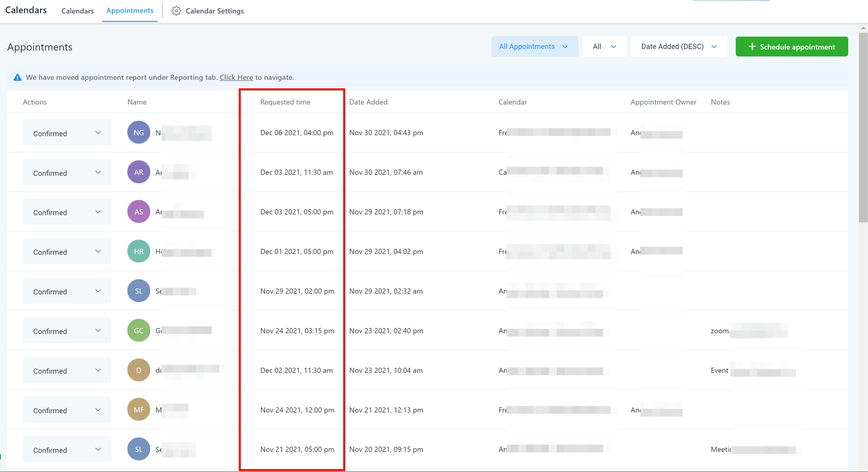Select the Appointments tab

[x=130, y=11]
